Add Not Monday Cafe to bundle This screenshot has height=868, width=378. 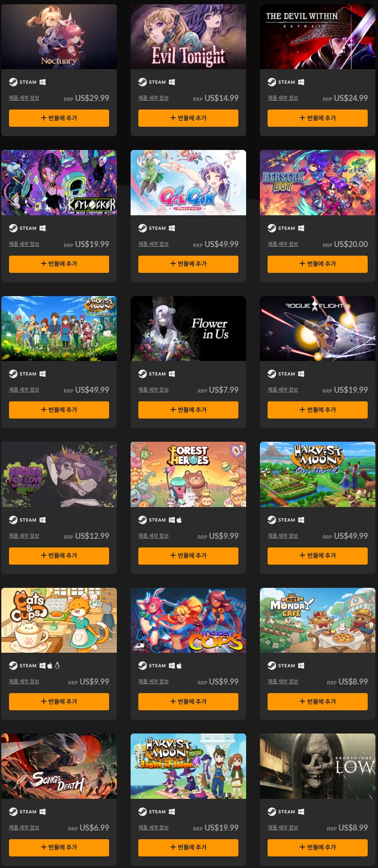tap(317, 702)
